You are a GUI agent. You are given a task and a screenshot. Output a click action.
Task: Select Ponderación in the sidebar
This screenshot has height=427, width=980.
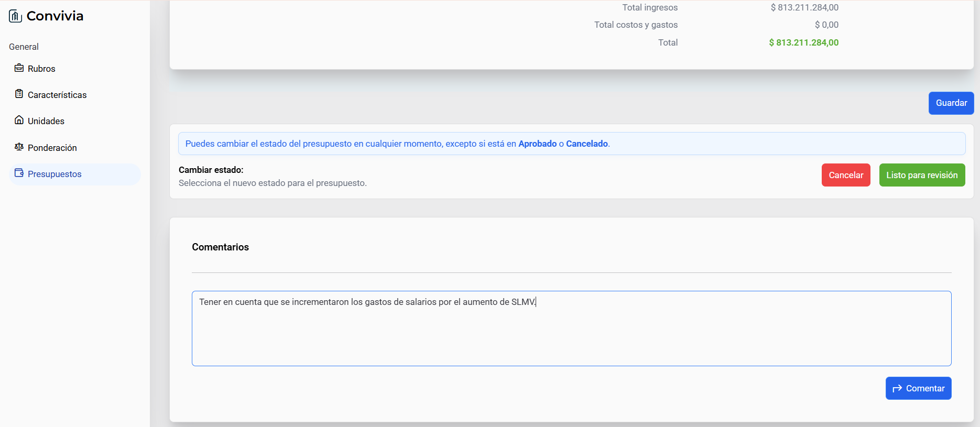tap(52, 148)
